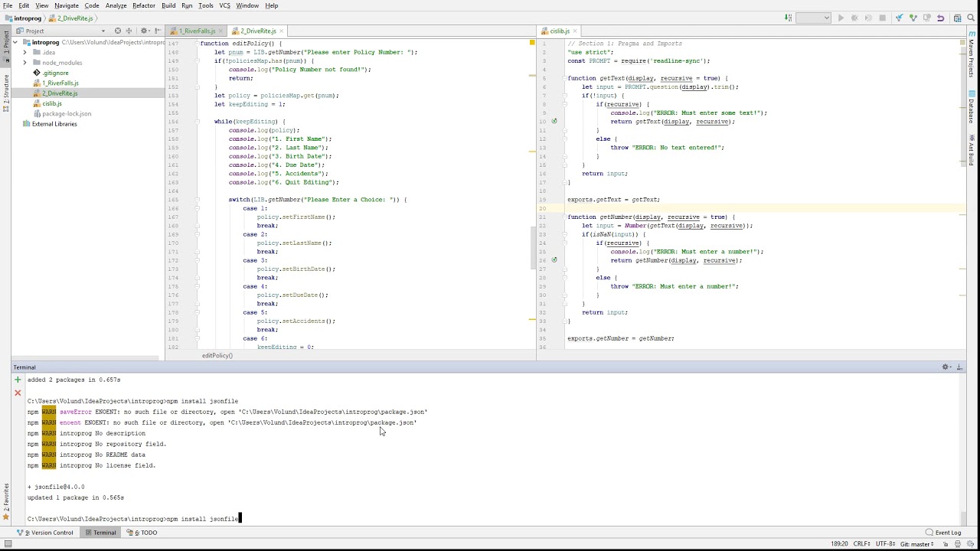Click the Collapse All icon in Project panel
Screen dimensions: 980x551
point(129,31)
